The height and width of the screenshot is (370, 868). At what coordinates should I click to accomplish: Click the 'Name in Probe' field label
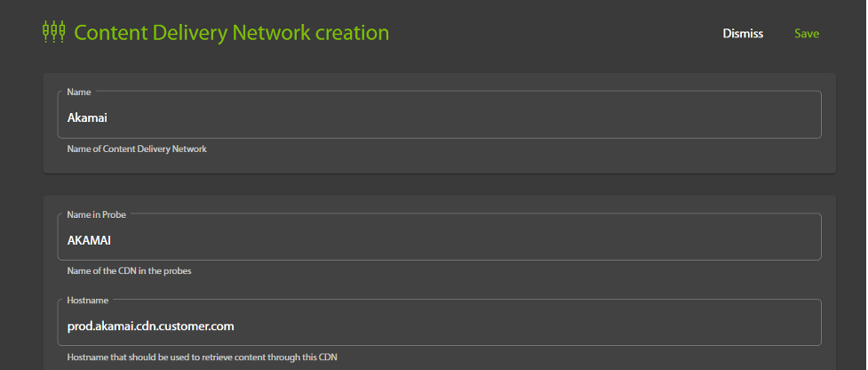click(97, 213)
